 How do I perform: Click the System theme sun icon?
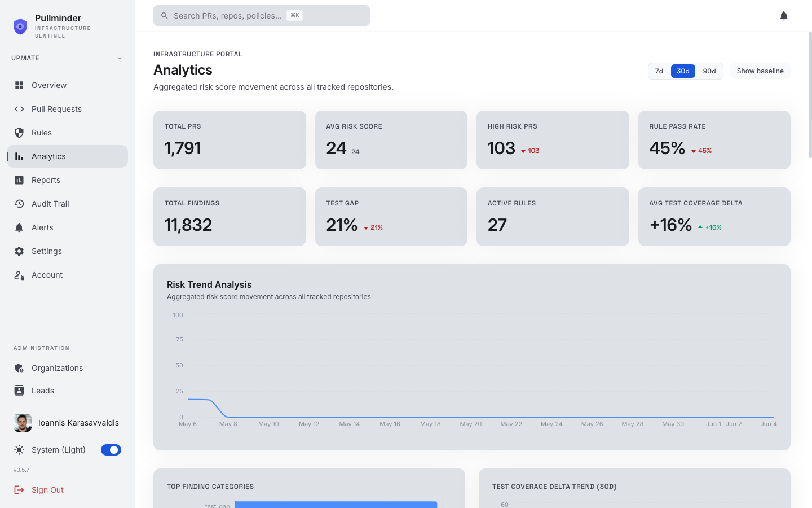pyautogui.click(x=19, y=450)
